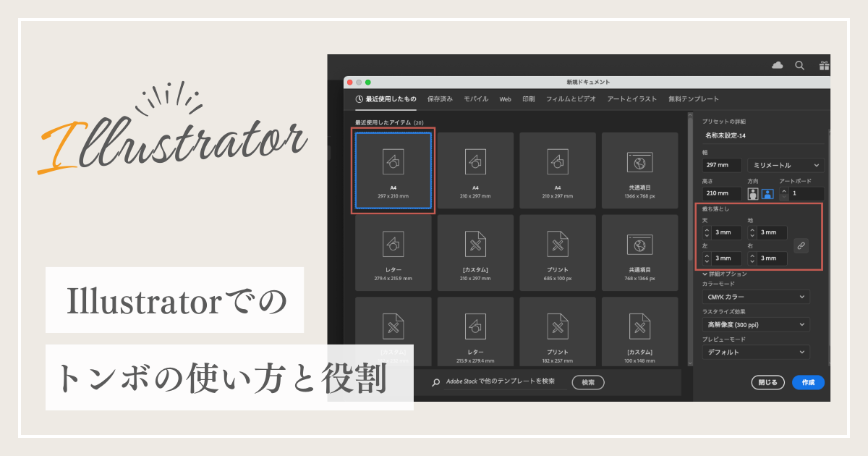Click the 右 bleed stepper arrows
The width and height of the screenshot is (868, 456).
click(x=752, y=258)
